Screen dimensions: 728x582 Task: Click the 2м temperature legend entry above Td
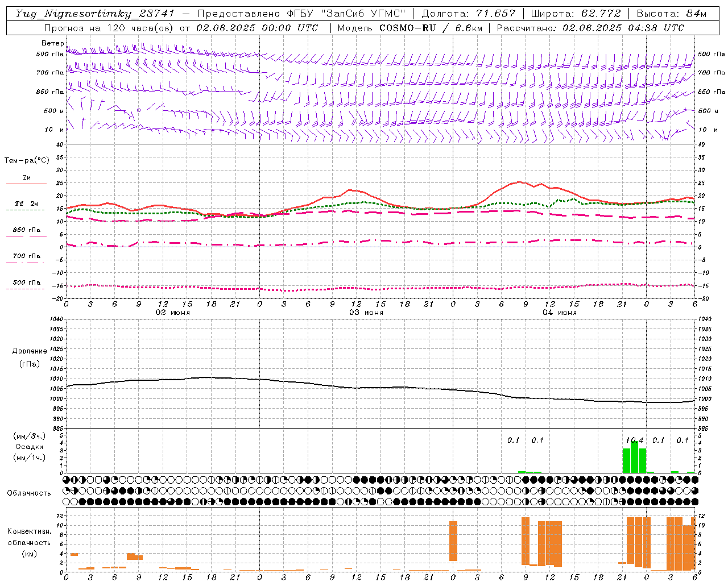(27, 178)
